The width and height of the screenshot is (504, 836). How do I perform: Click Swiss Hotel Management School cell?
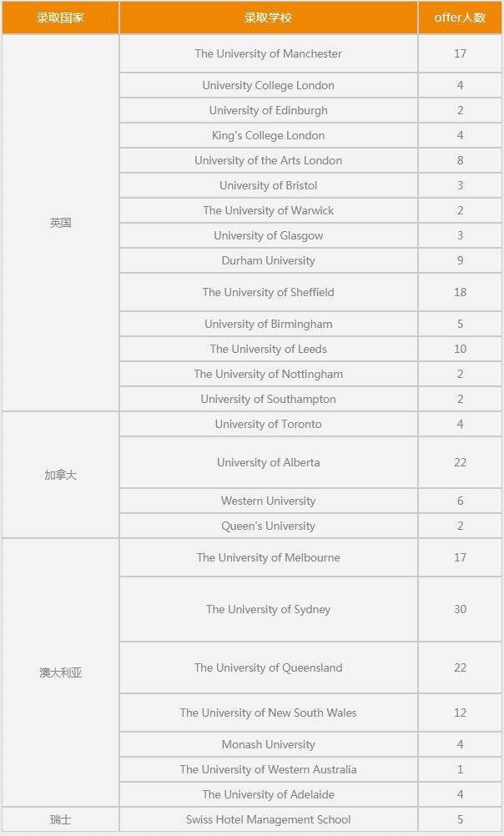268,819
